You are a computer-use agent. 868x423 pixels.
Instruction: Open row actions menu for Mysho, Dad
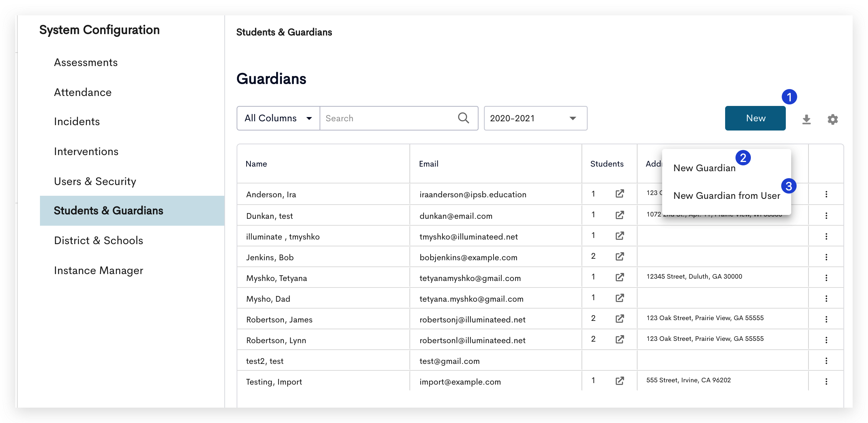click(826, 299)
